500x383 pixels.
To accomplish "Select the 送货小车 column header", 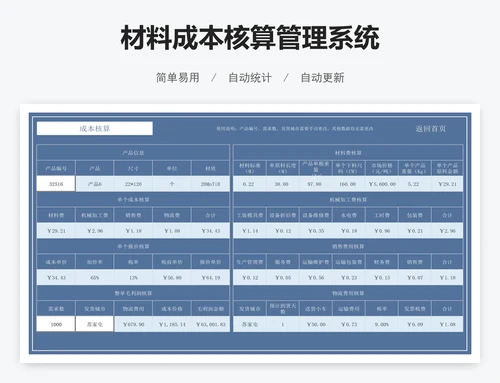I will point(316,309).
